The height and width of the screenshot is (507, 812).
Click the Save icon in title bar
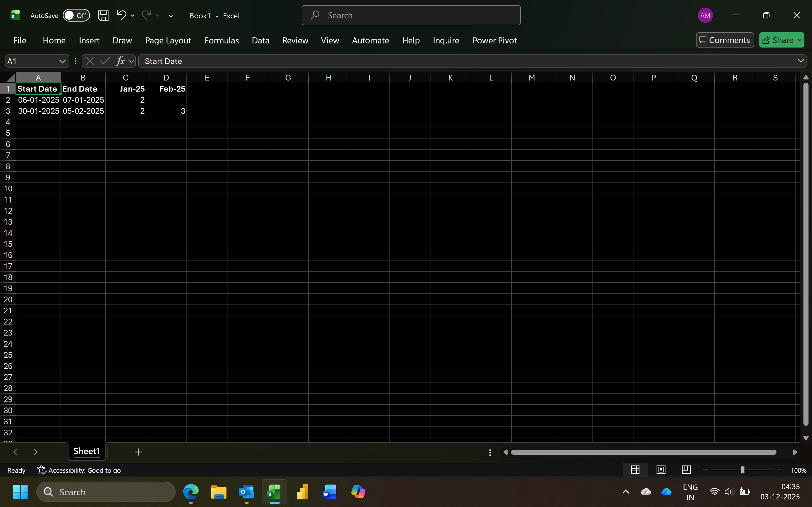(x=103, y=16)
